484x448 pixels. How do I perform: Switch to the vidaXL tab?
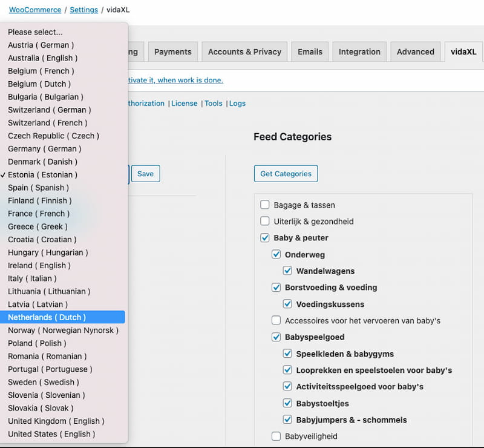(463, 51)
